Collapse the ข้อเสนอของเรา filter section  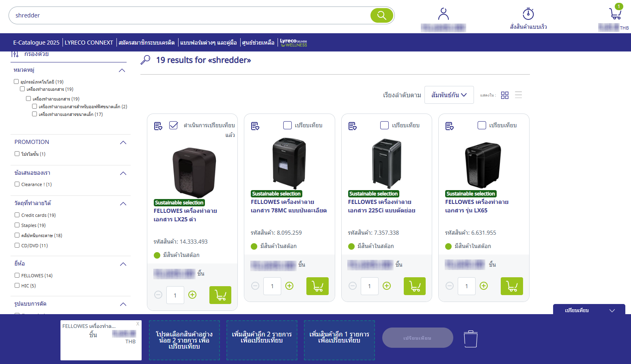[123, 173]
